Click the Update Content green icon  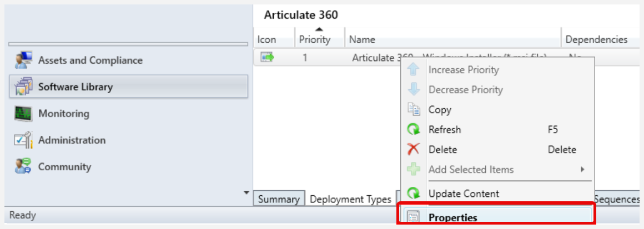point(414,194)
